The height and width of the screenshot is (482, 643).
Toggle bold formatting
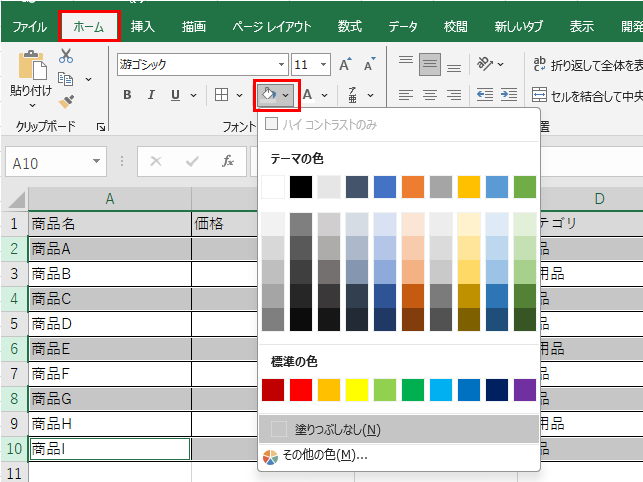tap(127, 95)
